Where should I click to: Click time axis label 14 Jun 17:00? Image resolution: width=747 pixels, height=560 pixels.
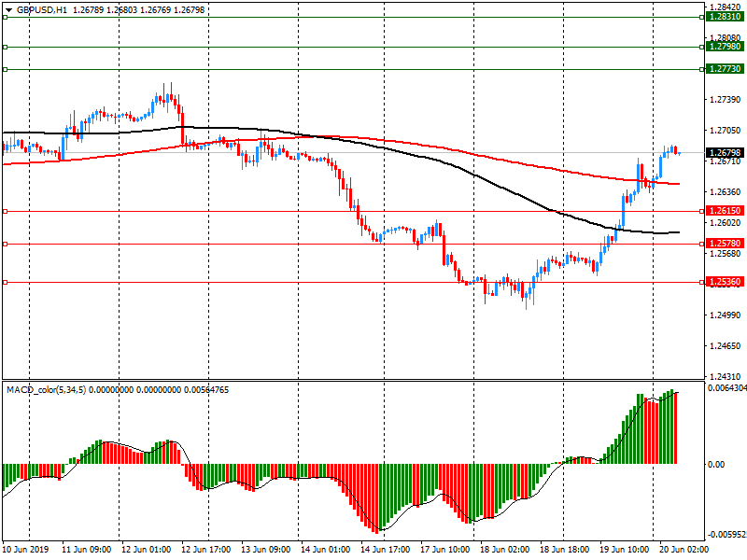click(x=386, y=549)
